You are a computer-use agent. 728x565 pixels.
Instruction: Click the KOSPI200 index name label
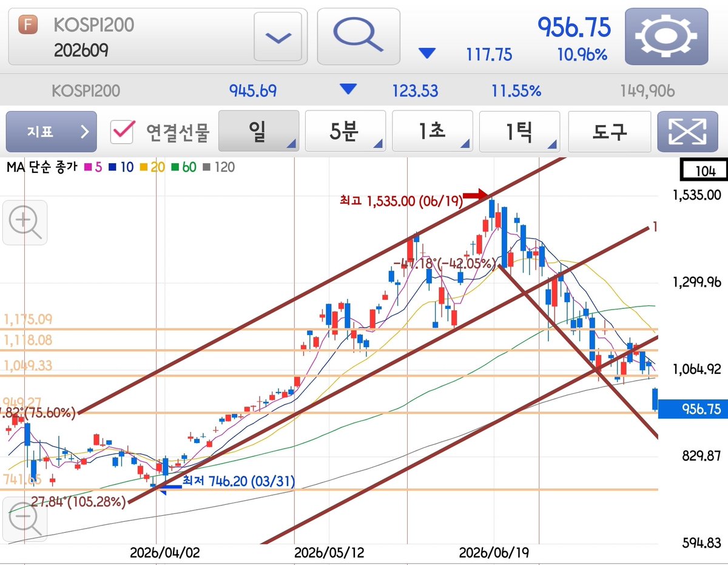coord(86,91)
